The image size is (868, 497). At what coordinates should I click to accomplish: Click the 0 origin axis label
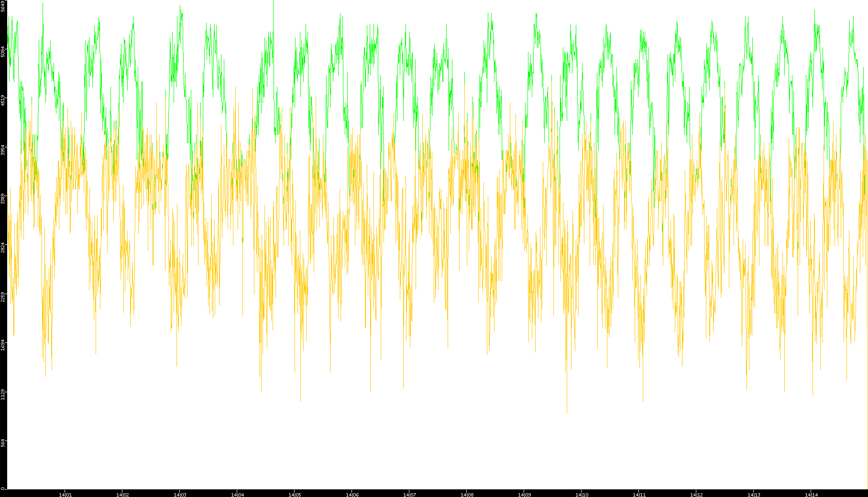[3, 488]
